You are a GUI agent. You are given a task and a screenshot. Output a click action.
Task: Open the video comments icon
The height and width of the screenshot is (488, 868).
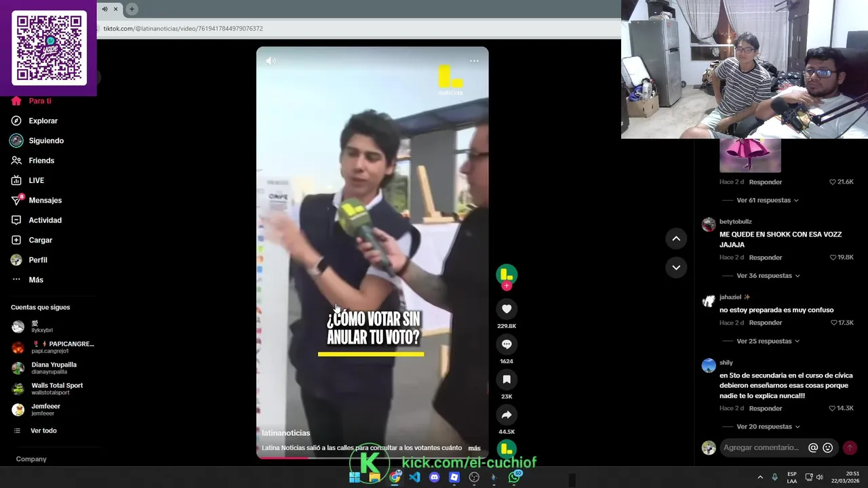click(x=507, y=344)
